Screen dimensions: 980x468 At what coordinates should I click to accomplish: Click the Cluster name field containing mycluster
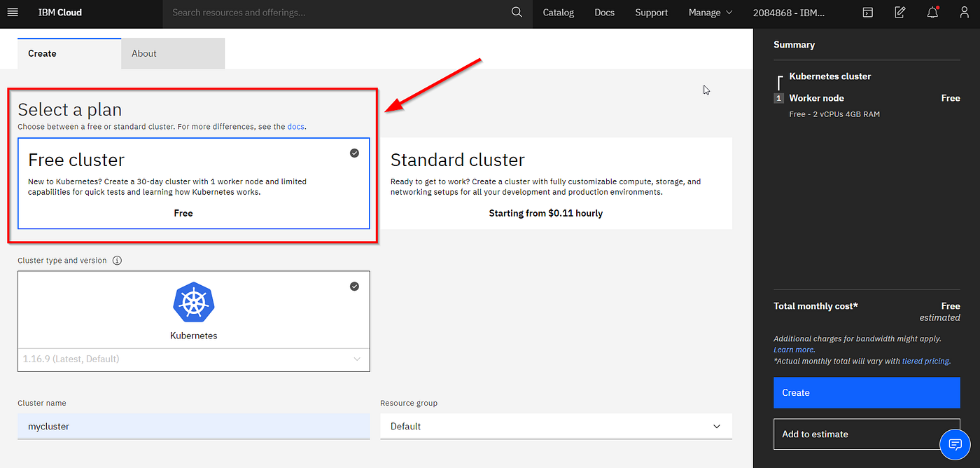coord(194,426)
